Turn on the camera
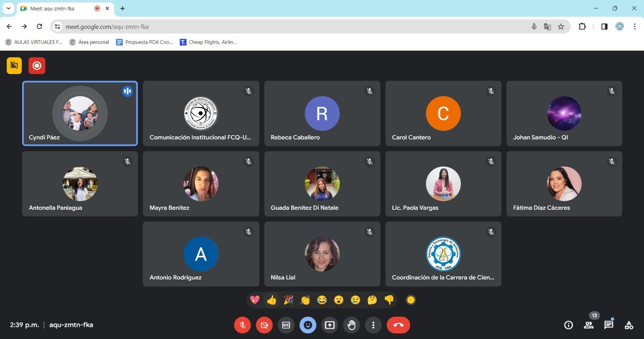Viewport: 644px width, 339px height. [x=264, y=325]
